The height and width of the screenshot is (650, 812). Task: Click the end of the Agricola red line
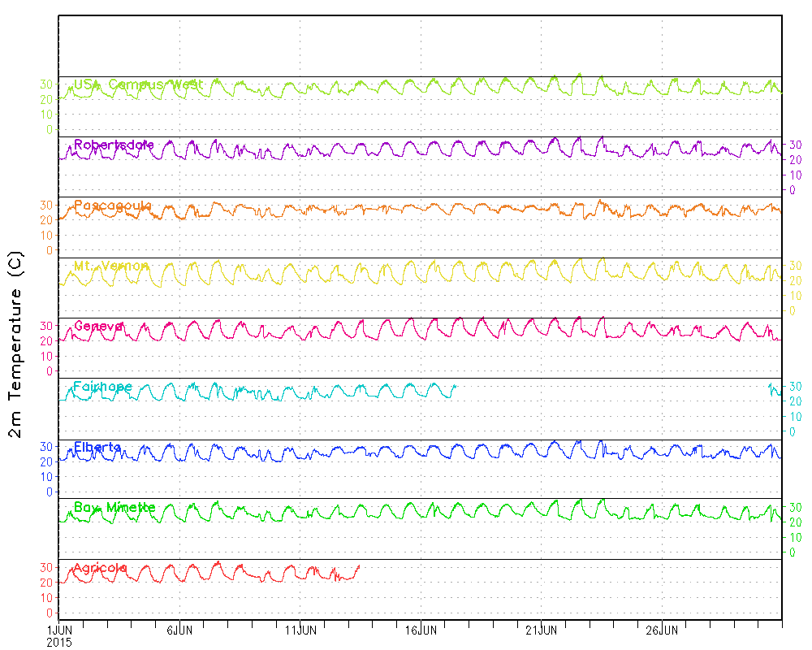(358, 566)
